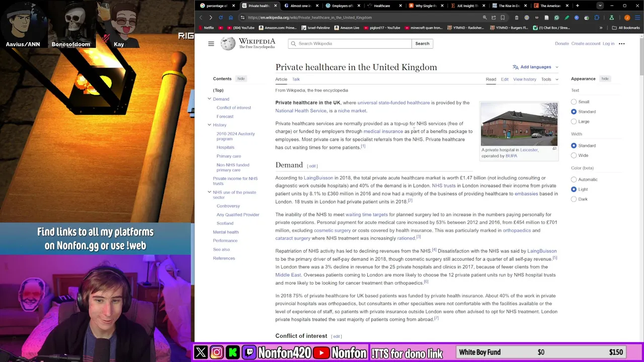The height and width of the screenshot is (362, 644).
Task: Select Light color mode
Action: point(574,190)
